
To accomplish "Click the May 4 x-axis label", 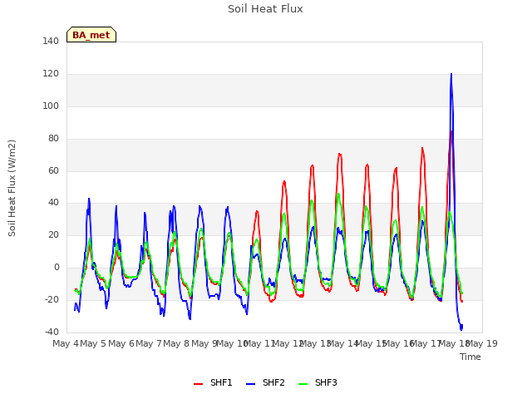I will coord(66,343).
